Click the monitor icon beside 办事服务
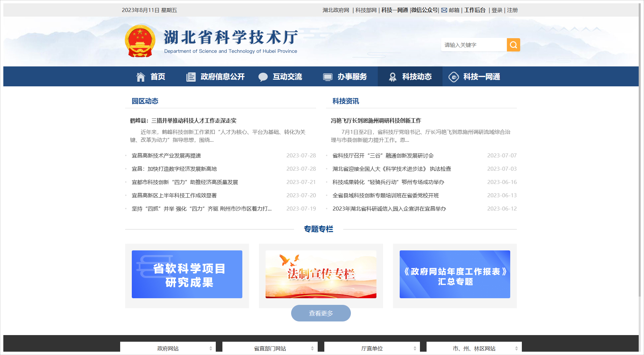 (x=328, y=77)
